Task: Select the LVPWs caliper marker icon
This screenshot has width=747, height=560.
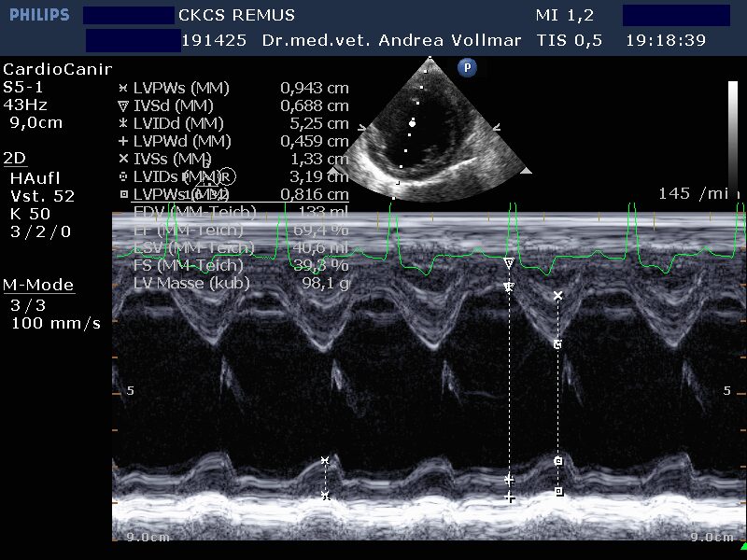Action: 121,88
